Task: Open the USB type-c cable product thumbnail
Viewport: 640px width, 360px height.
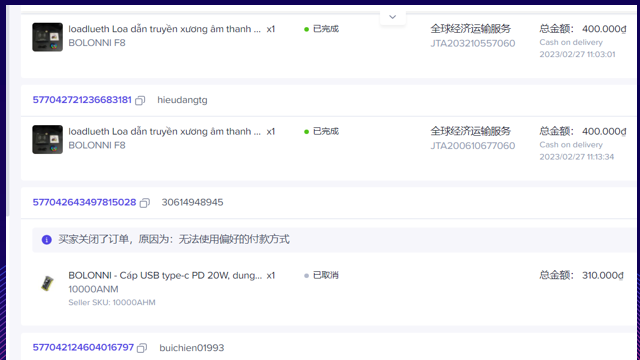Action: 47,283
